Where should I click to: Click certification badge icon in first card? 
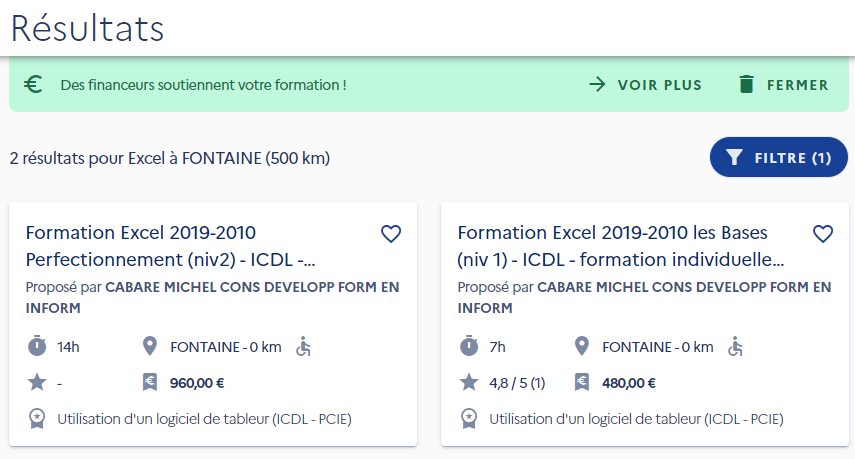[37, 419]
